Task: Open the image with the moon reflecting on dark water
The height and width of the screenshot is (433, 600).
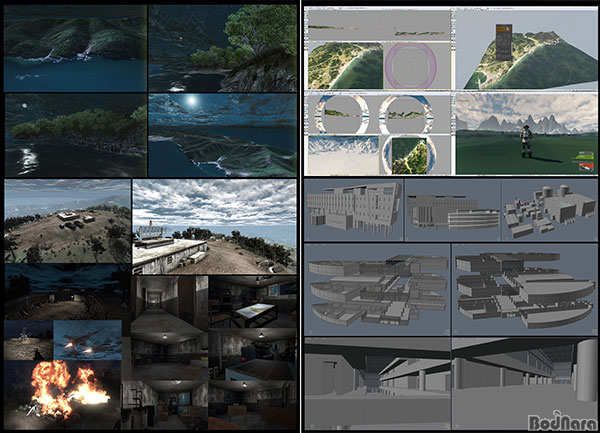Action: 75,135
